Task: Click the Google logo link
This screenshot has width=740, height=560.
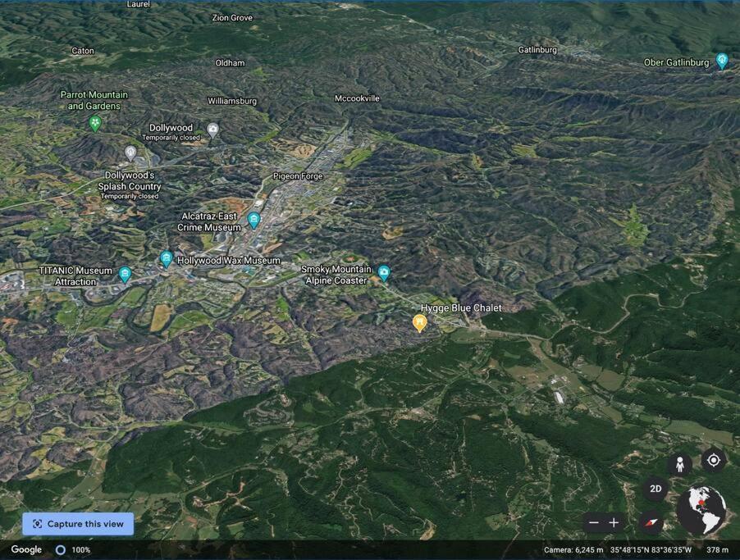Action: coord(26,549)
